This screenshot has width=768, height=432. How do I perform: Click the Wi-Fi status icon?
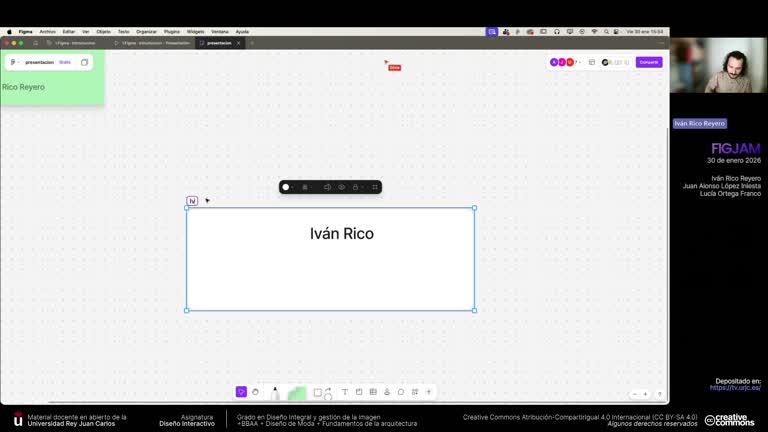point(594,31)
